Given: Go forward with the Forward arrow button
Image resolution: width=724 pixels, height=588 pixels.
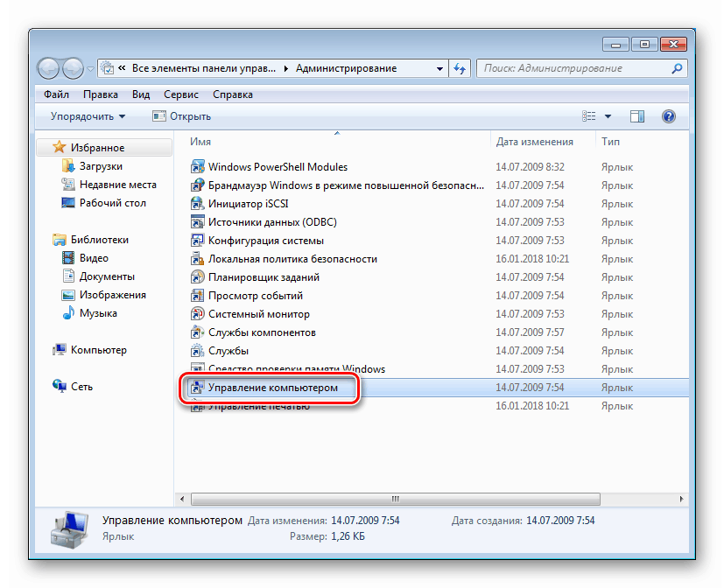Looking at the screenshot, I should [x=73, y=69].
